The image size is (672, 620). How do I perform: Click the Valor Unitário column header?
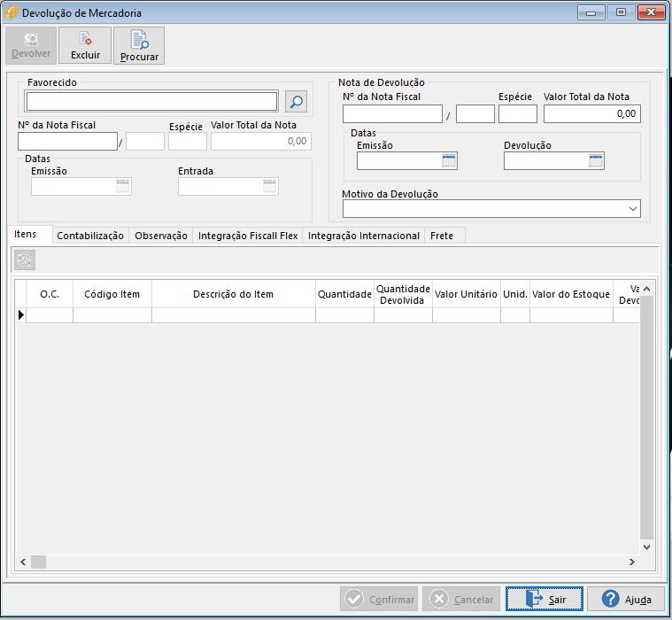[467, 294]
